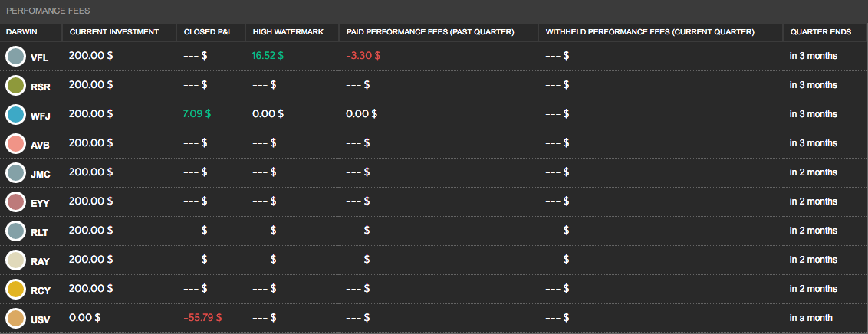Open the USV darwin name link
Viewport: 868px width, 334px height.
coord(40,319)
